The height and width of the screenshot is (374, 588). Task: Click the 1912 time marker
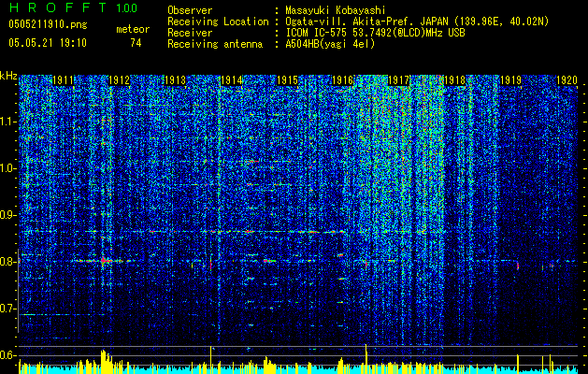tap(119, 80)
